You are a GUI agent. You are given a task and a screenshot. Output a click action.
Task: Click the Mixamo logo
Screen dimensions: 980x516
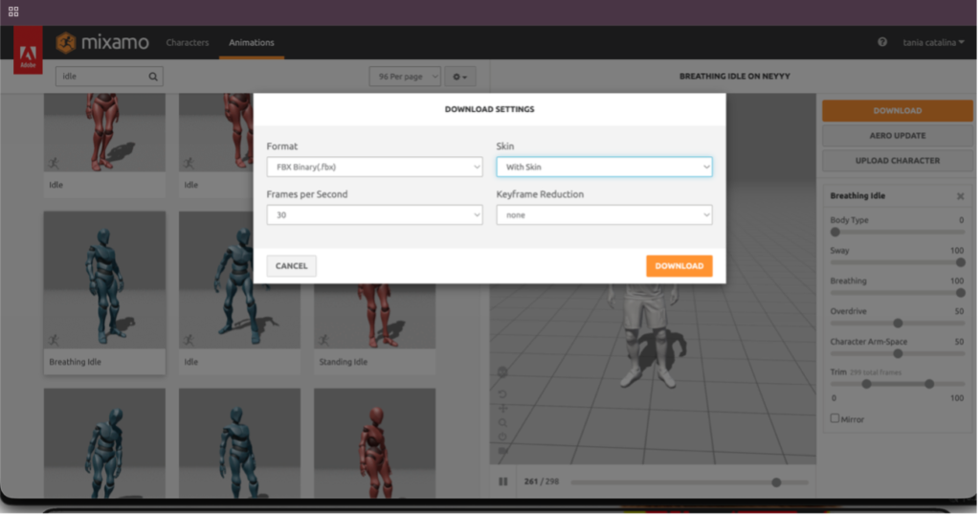pos(102,42)
